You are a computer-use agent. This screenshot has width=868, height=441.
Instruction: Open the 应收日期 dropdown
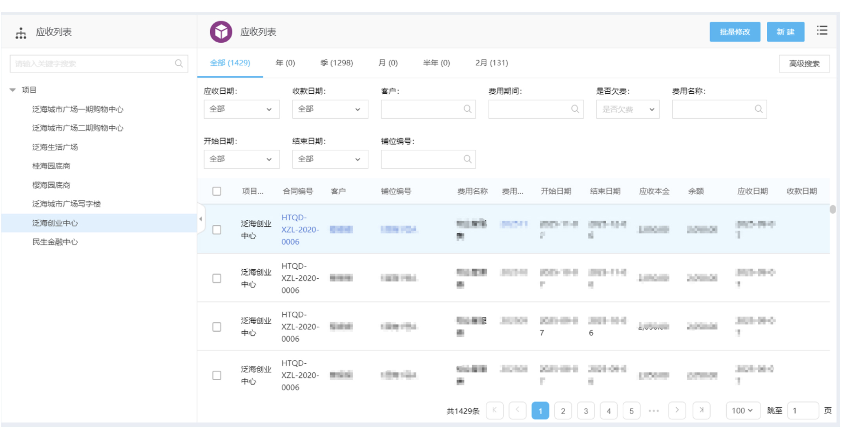point(241,109)
